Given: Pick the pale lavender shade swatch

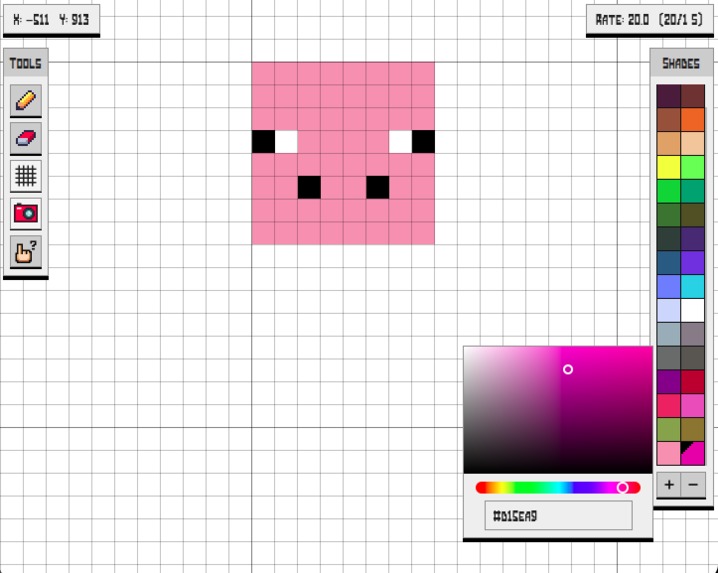Looking at the screenshot, I should pyautogui.click(x=669, y=310).
